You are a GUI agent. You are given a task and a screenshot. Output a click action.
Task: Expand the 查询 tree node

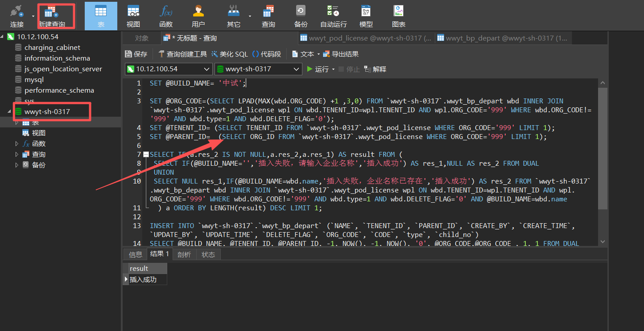click(x=17, y=155)
